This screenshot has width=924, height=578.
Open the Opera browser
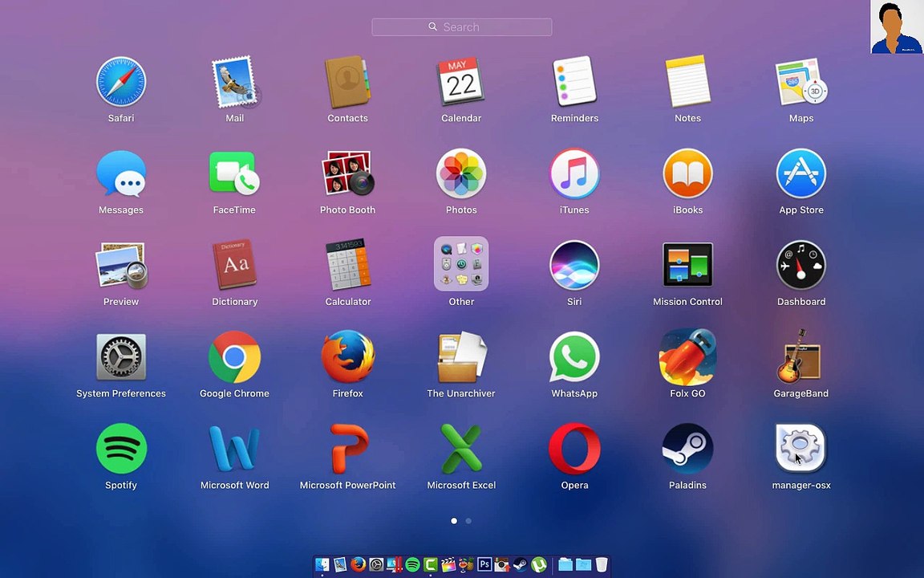coord(574,449)
